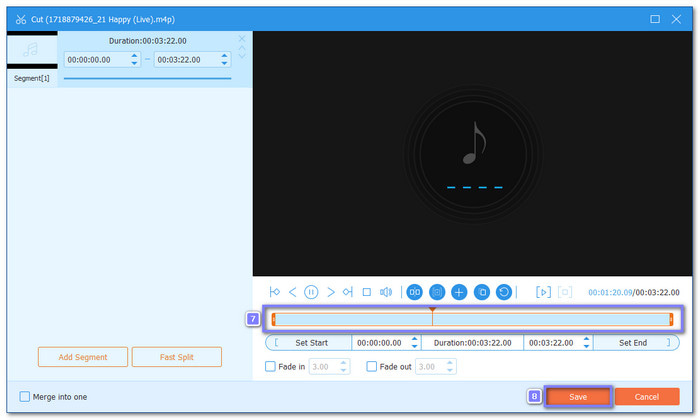Image resolution: width=700 pixels, height=420 pixels.
Task: Click the scissors icon in title bar
Action: (21, 19)
